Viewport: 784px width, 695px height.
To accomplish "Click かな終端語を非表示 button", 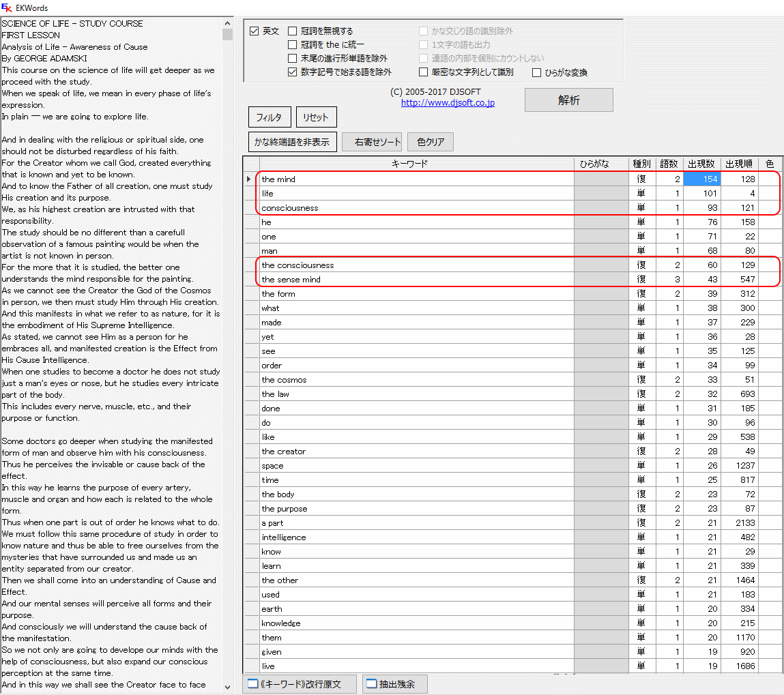I will pyautogui.click(x=292, y=142).
